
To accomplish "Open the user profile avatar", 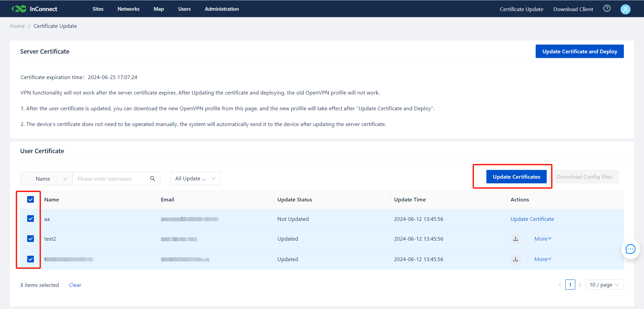I will (625, 9).
